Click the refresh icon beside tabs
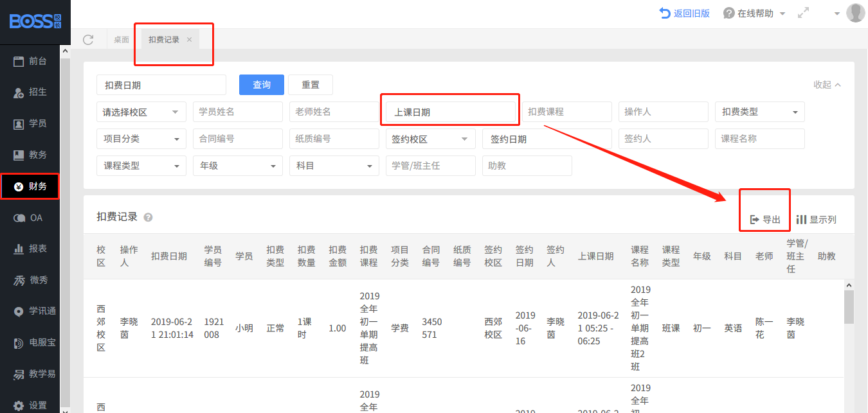This screenshot has height=413, width=868. (89, 39)
